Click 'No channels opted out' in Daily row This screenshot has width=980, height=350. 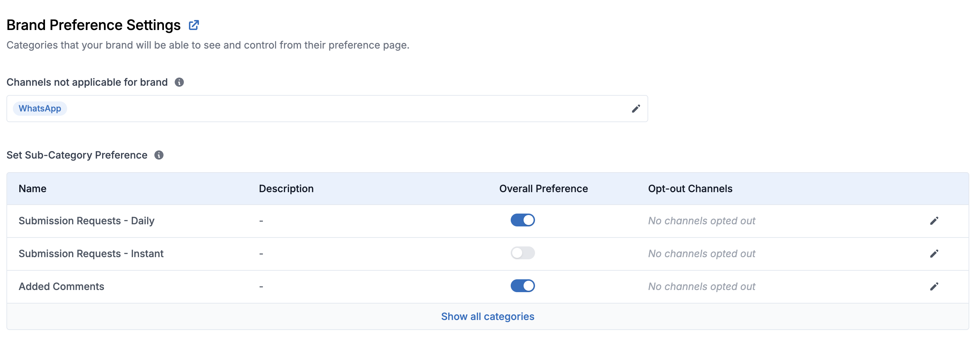click(x=701, y=221)
